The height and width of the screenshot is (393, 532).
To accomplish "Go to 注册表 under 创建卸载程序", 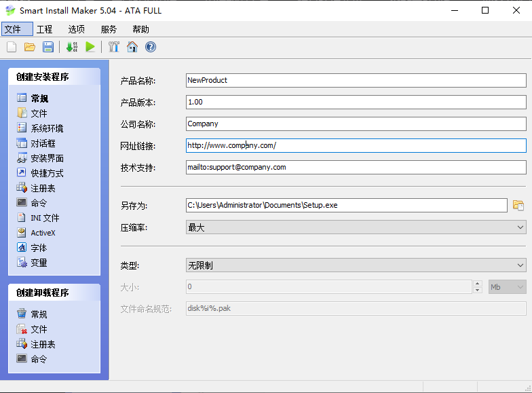I will [43, 344].
